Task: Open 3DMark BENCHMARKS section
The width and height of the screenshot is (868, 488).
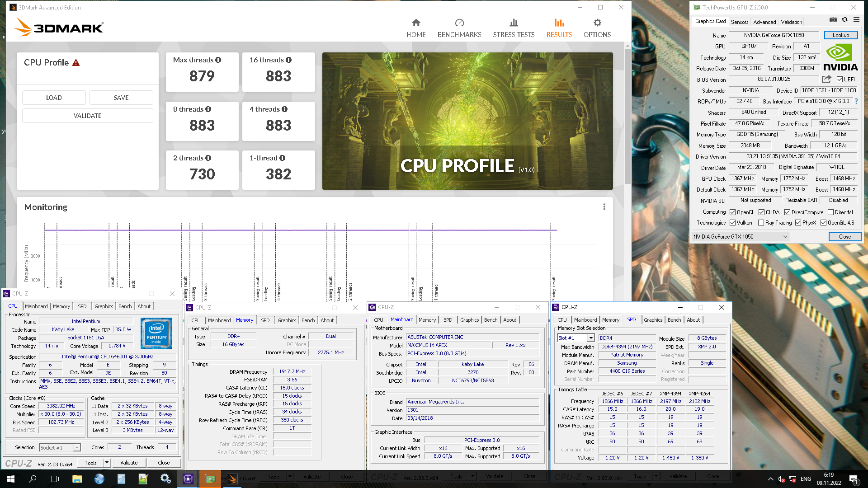Action: click(459, 28)
